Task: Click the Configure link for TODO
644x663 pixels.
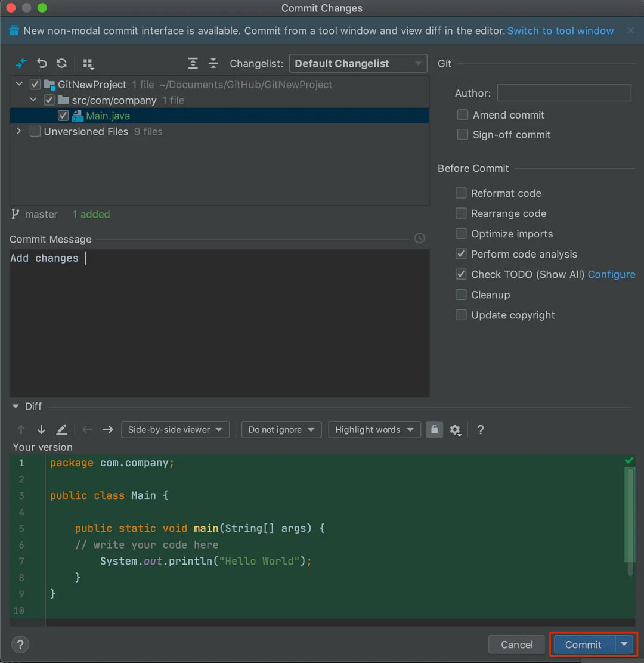Action: click(611, 274)
